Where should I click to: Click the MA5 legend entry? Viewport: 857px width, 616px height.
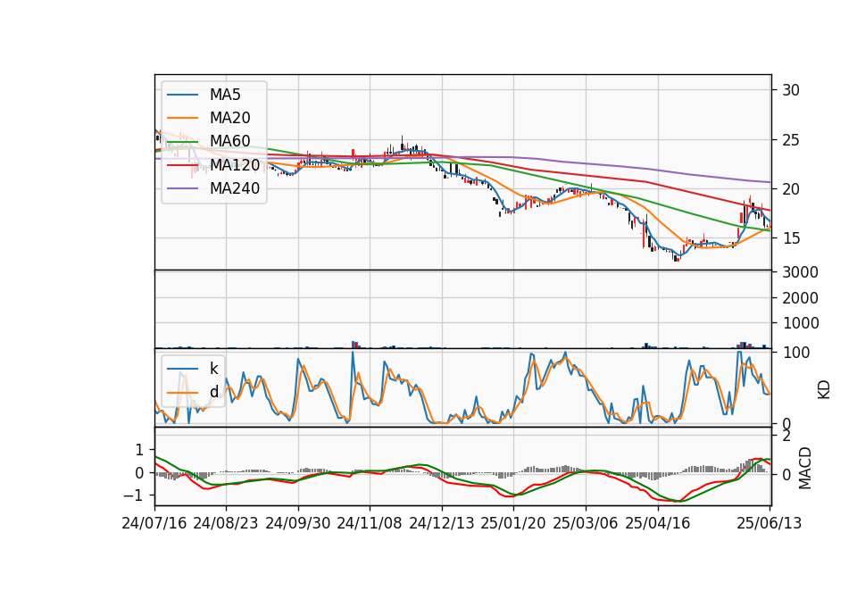coord(204,95)
